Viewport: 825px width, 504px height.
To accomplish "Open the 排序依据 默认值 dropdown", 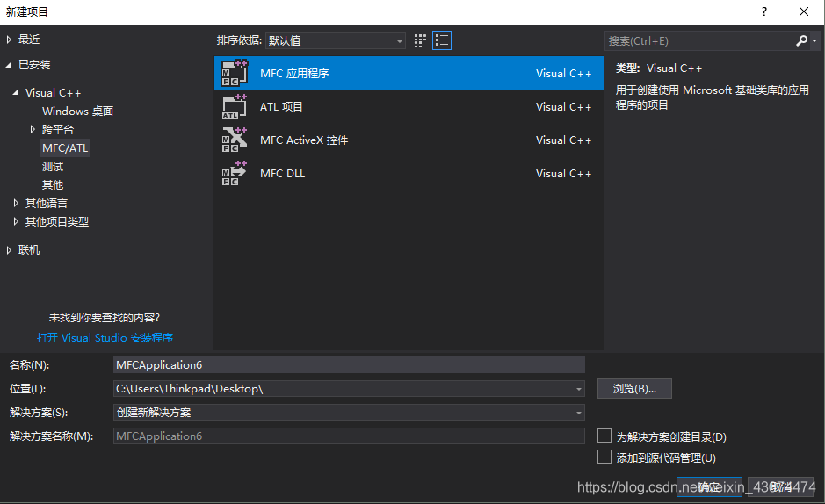I will 335,40.
